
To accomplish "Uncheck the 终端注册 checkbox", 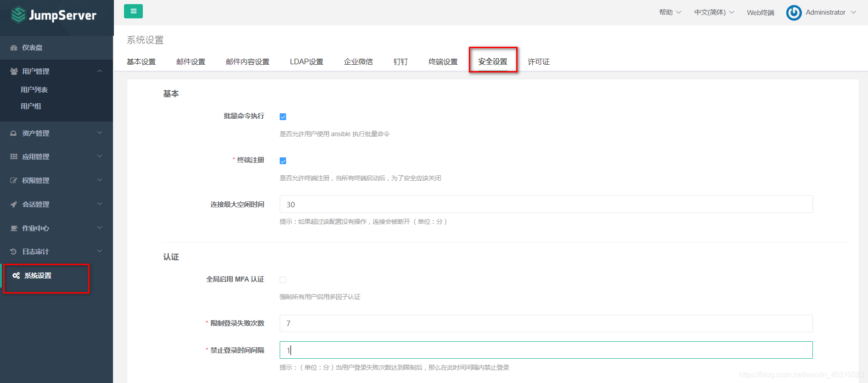I will tap(283, 161).
